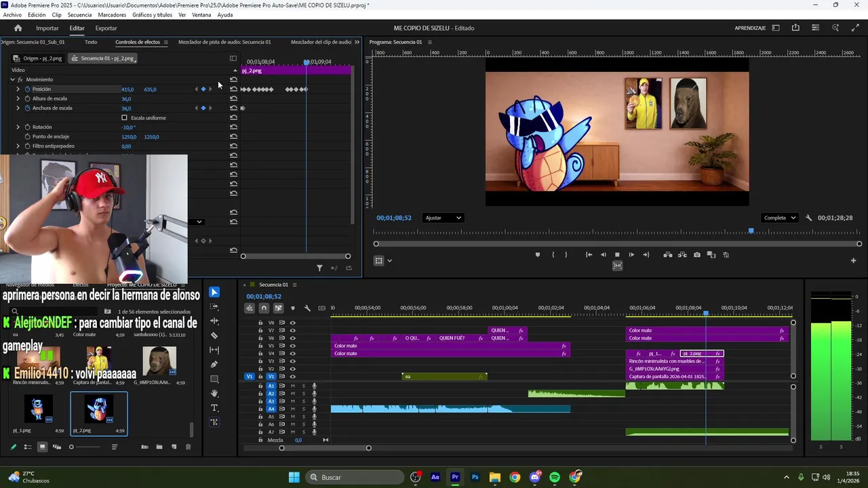Toggle Snap in timeline

tap(264, 308)
